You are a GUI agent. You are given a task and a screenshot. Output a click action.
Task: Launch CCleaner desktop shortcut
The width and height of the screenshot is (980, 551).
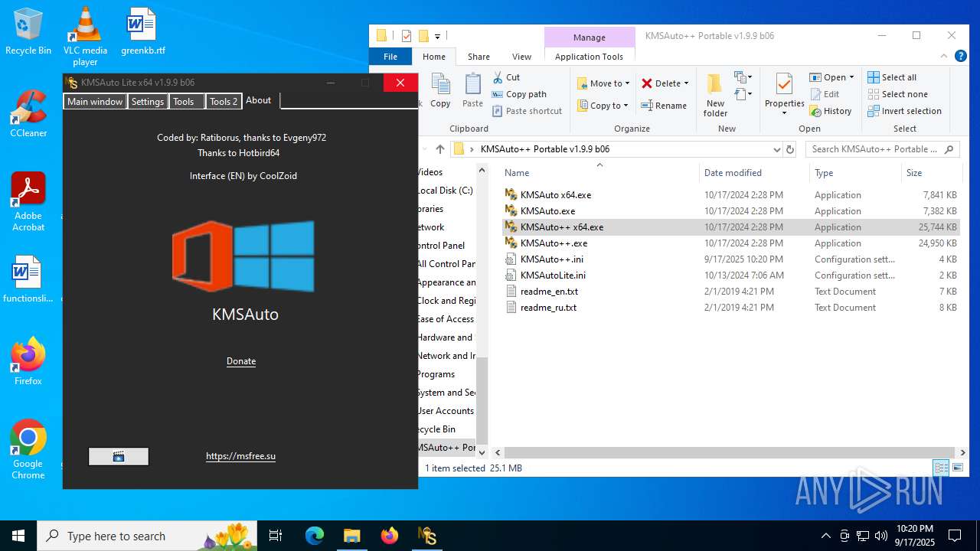click(x=28, y=115)
